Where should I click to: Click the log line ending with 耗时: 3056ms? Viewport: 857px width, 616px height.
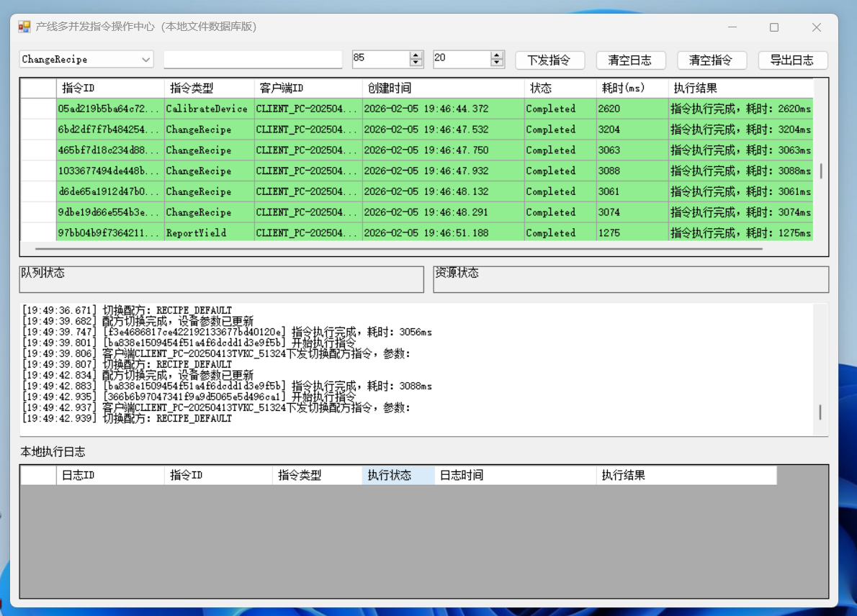coord(227,332)
